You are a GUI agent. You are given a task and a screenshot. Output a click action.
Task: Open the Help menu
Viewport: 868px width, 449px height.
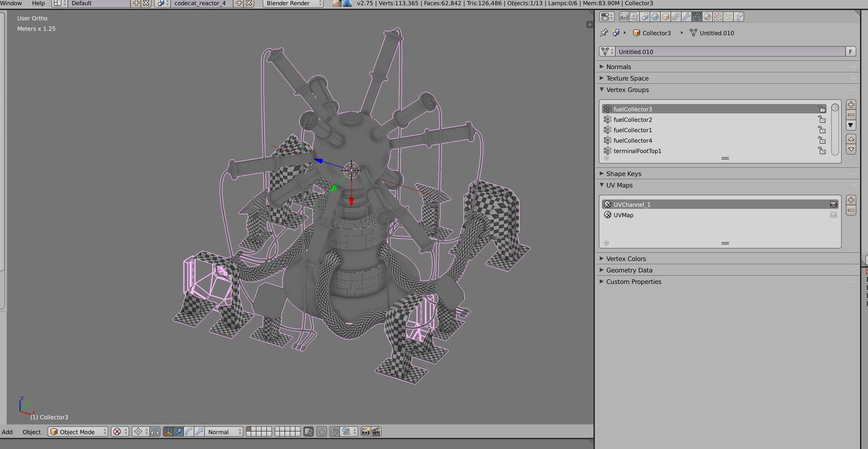pyautogui.click(x=38, y=3)
